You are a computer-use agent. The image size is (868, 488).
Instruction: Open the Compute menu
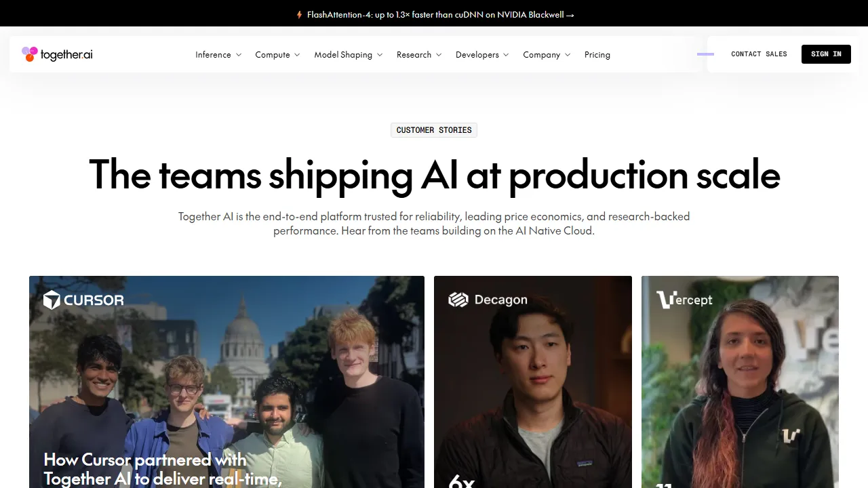(273, 55)
